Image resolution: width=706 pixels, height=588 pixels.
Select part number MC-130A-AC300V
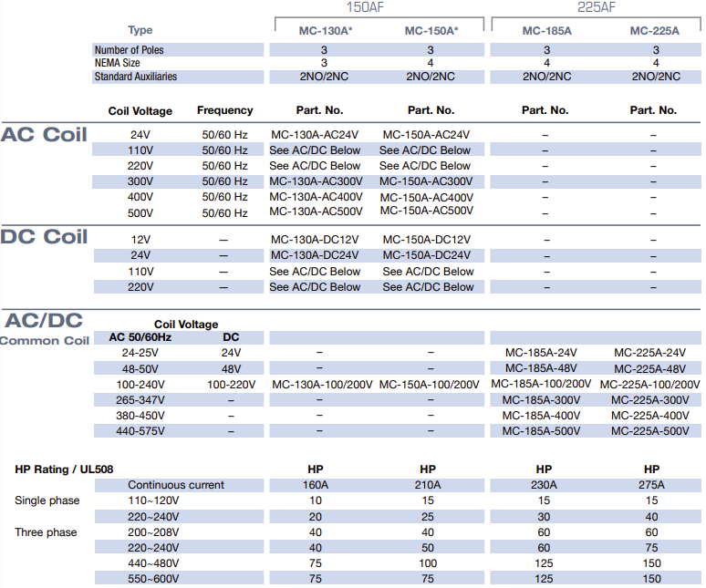point(317,181)
